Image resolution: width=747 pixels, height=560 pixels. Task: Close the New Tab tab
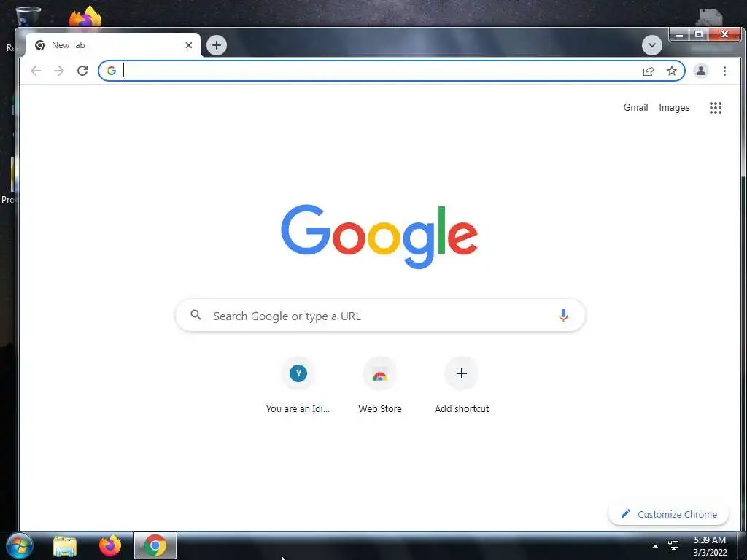pos(189,45)
